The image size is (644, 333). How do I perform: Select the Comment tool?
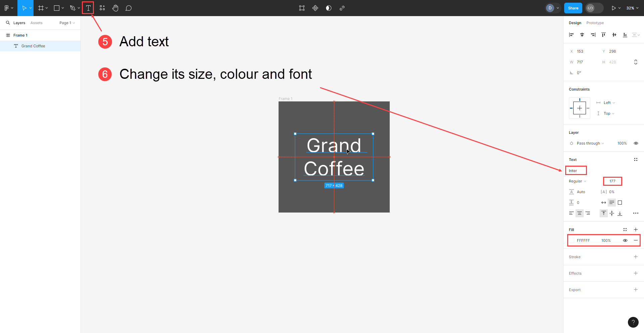tap(128, 8)
